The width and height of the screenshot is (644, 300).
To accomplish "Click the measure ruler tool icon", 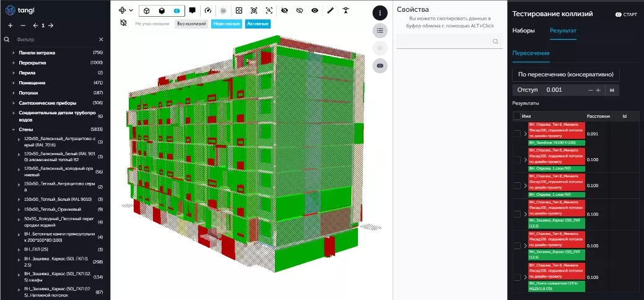I will (330, 11).
